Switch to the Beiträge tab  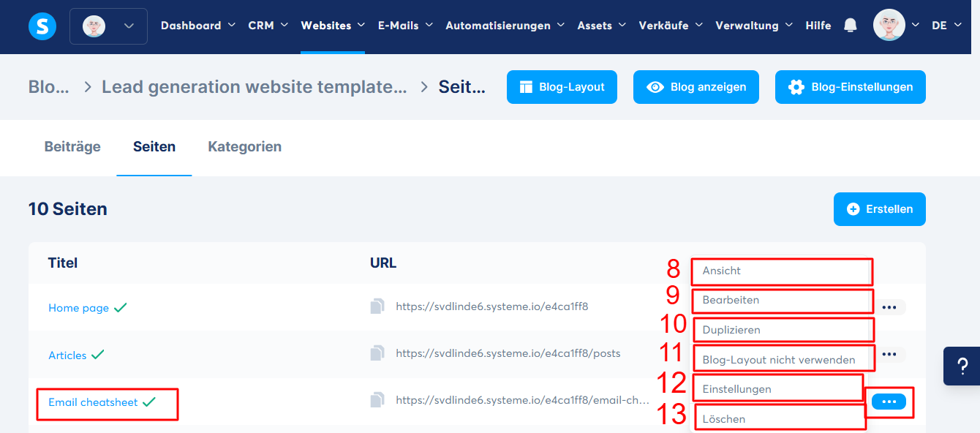(72, 147)
